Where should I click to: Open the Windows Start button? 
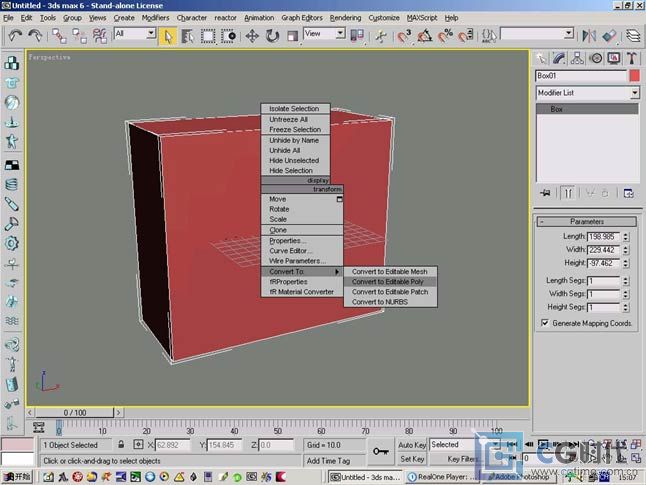(x=16, y=477)
